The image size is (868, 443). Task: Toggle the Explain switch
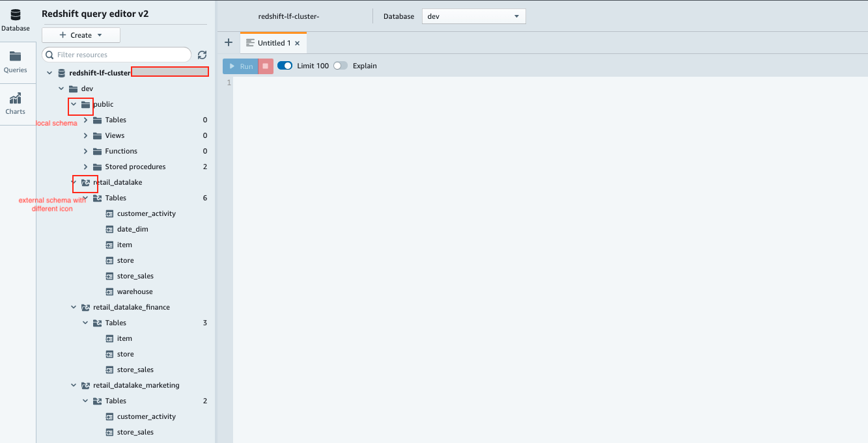coord(341,66)
